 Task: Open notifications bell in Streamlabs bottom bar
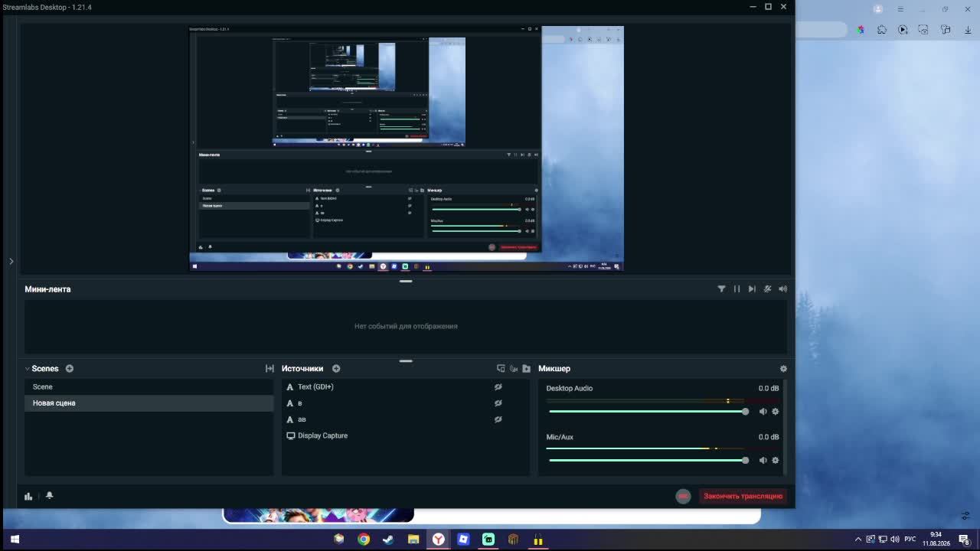(49, 496)
